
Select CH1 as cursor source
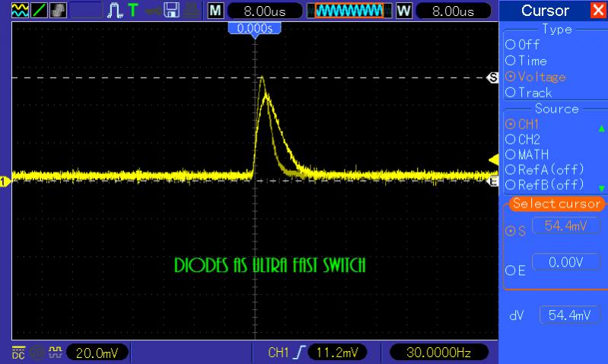coord(522,125)
